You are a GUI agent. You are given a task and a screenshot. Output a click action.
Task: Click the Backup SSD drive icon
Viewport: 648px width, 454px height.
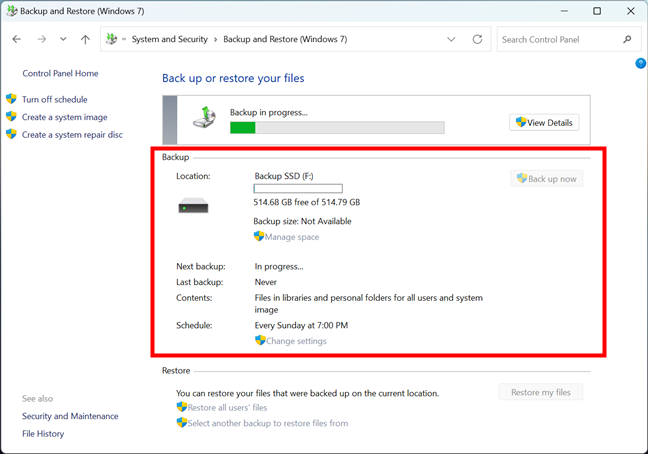[x=193, y=205]
